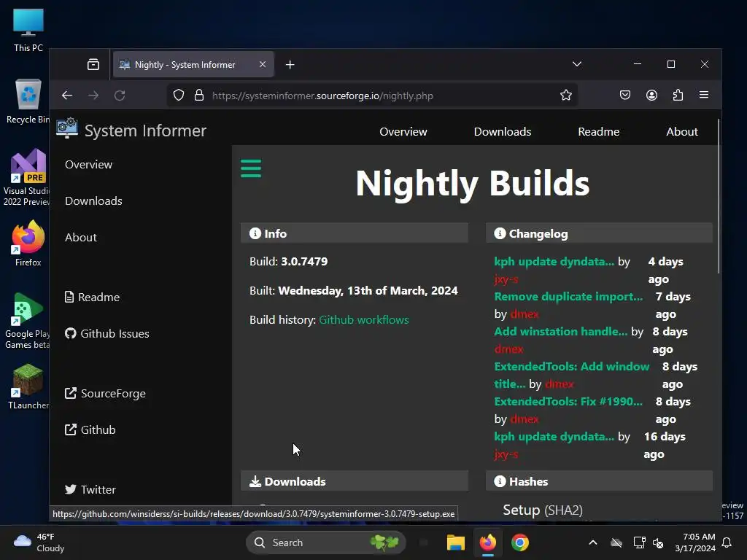
Task: Open the Extensions puzzle icon
Action: click(x=678, y=96)
